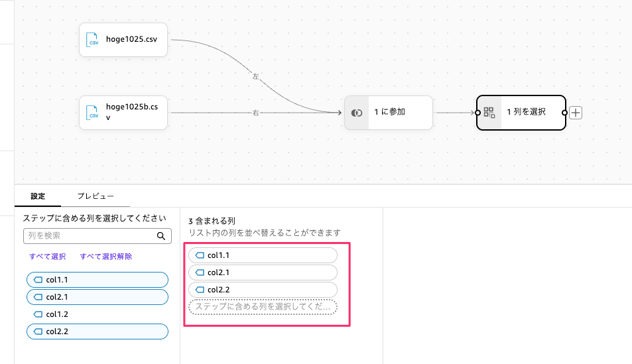
Task: Click the すべて選択解除 link
Action: (x=105, y=257)
